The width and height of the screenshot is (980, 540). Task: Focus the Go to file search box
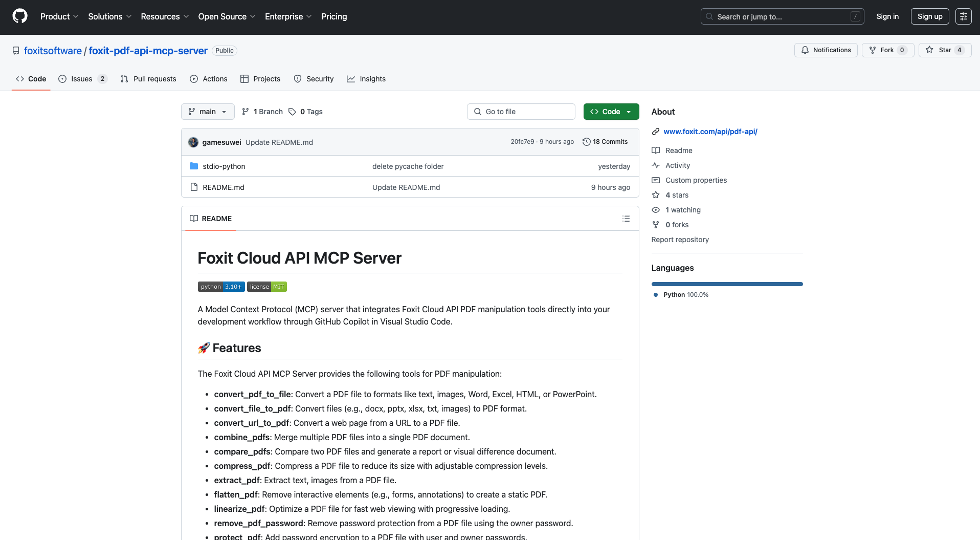coord(521,112)
